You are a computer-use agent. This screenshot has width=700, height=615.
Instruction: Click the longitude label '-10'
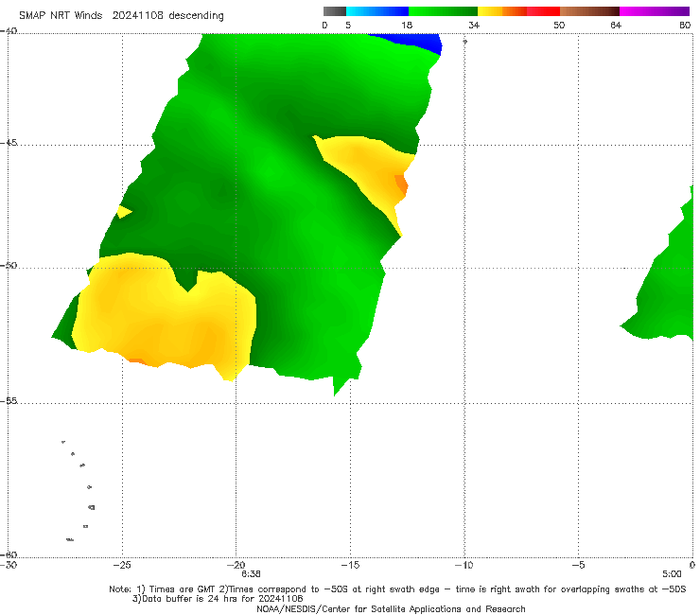click(464, 565)
